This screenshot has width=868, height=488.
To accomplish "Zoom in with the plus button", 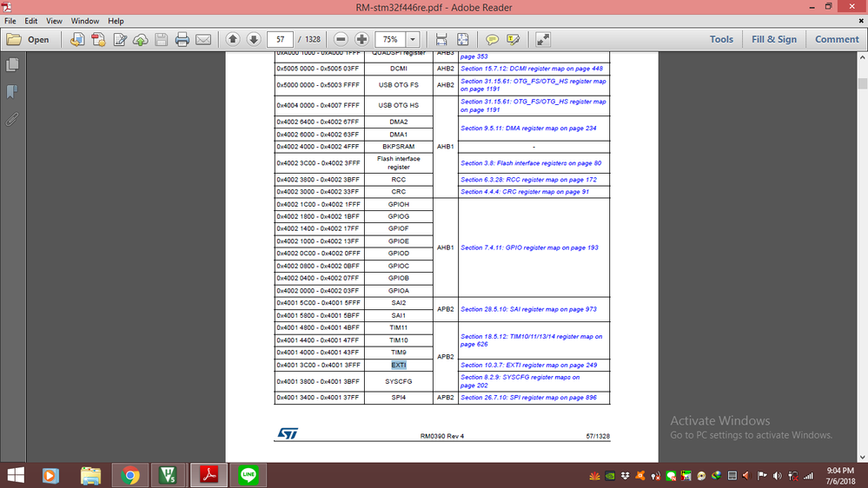I will 361,39.
